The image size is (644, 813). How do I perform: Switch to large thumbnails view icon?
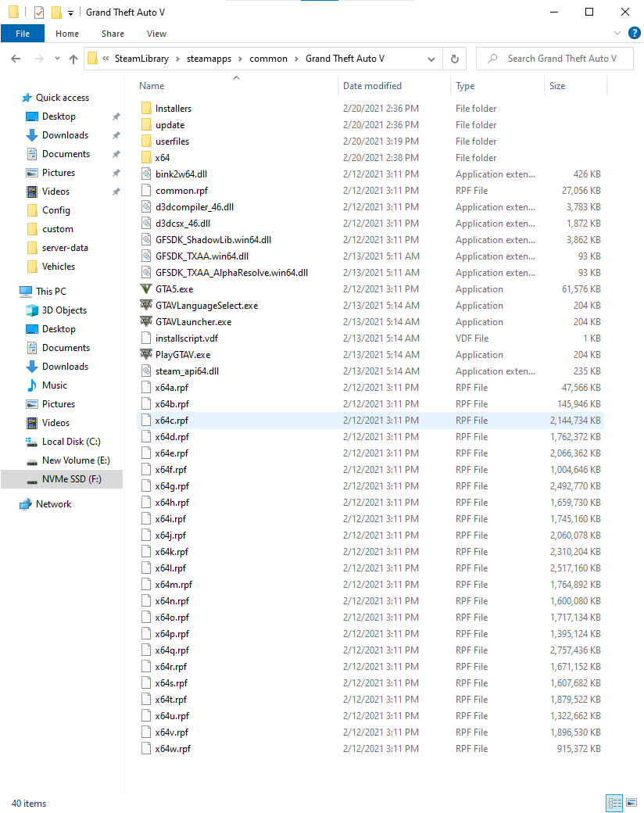click(631, 803)
